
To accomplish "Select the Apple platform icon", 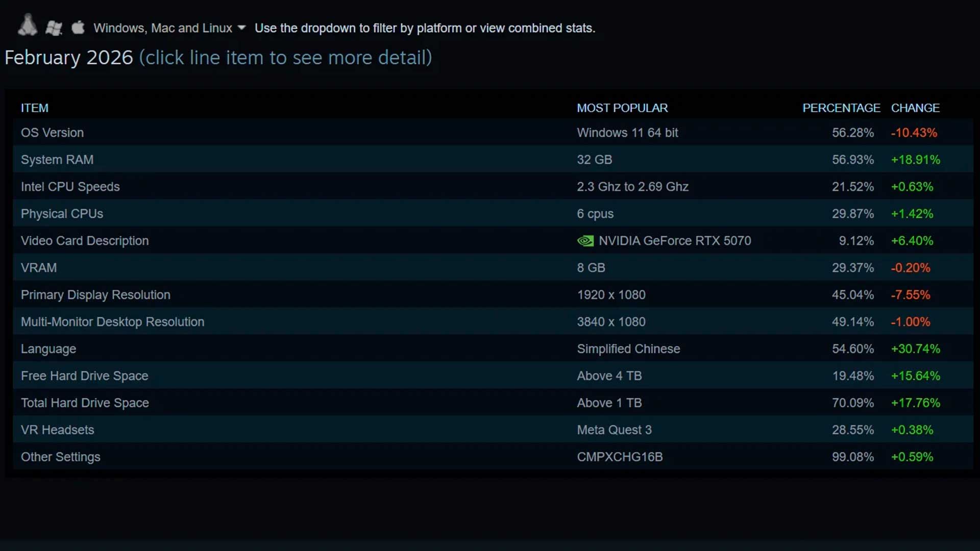I will coord(77,27).
